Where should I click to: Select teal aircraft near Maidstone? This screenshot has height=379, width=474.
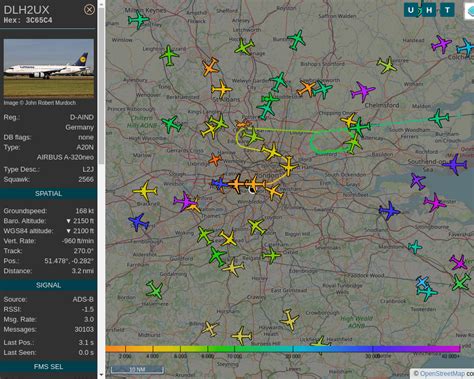tap(415, 247)
